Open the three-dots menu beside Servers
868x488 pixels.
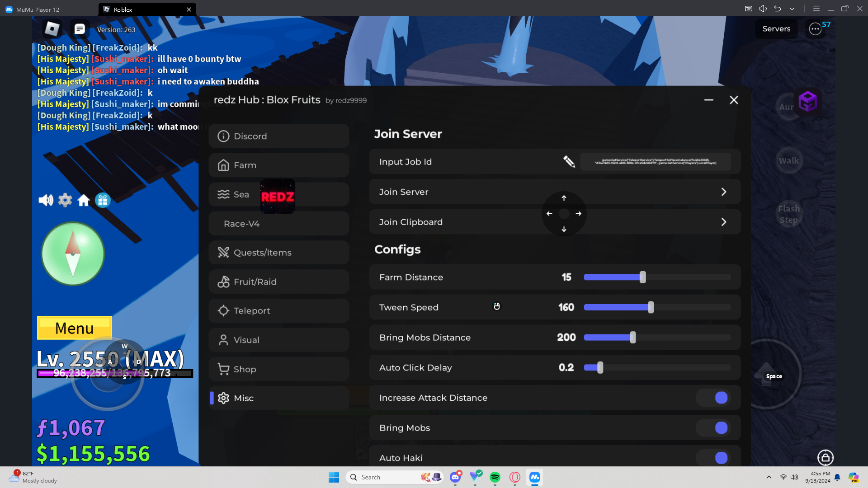(815, 29)
